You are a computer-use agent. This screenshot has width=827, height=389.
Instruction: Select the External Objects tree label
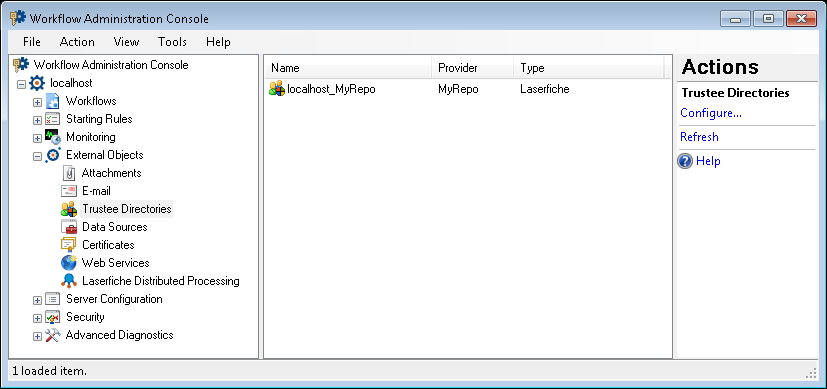pos(104,155)
